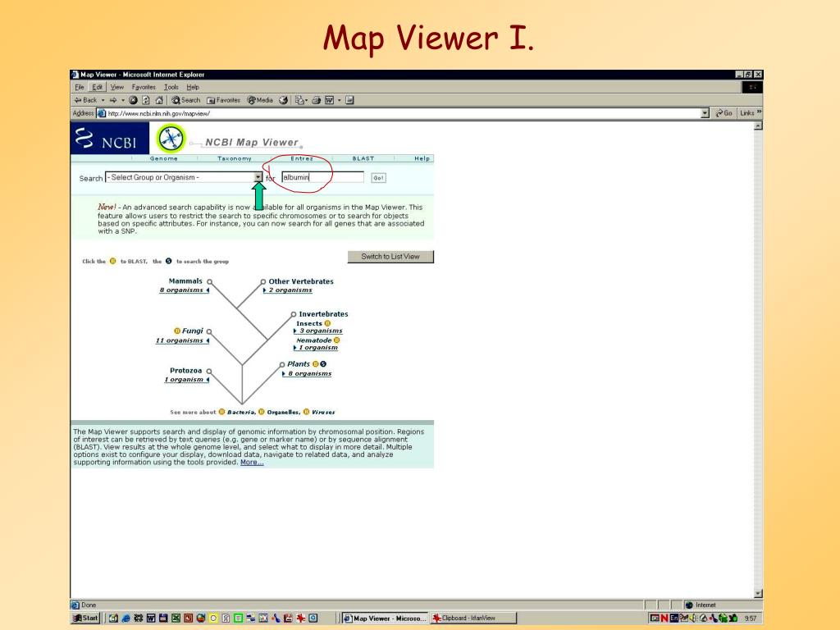The image size is (840, 630).
Task: Click the BLAST icon next to Plants
Action: click(x=316, y=363)
